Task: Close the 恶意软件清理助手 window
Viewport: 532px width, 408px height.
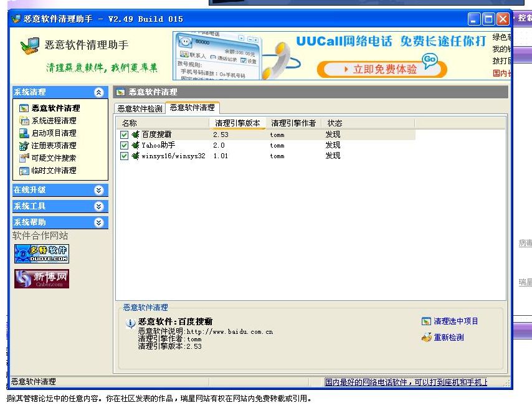Action: coord(503,19)
